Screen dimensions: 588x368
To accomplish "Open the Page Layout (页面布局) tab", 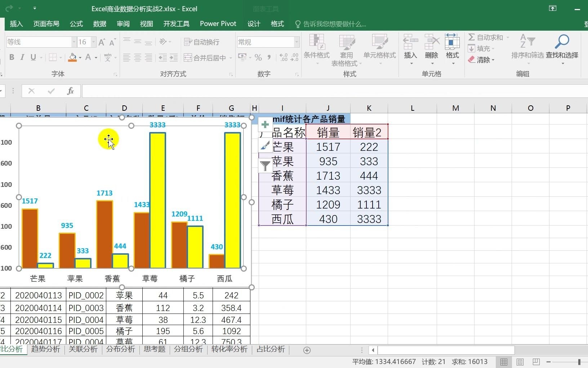I will [x=46, y=24].
